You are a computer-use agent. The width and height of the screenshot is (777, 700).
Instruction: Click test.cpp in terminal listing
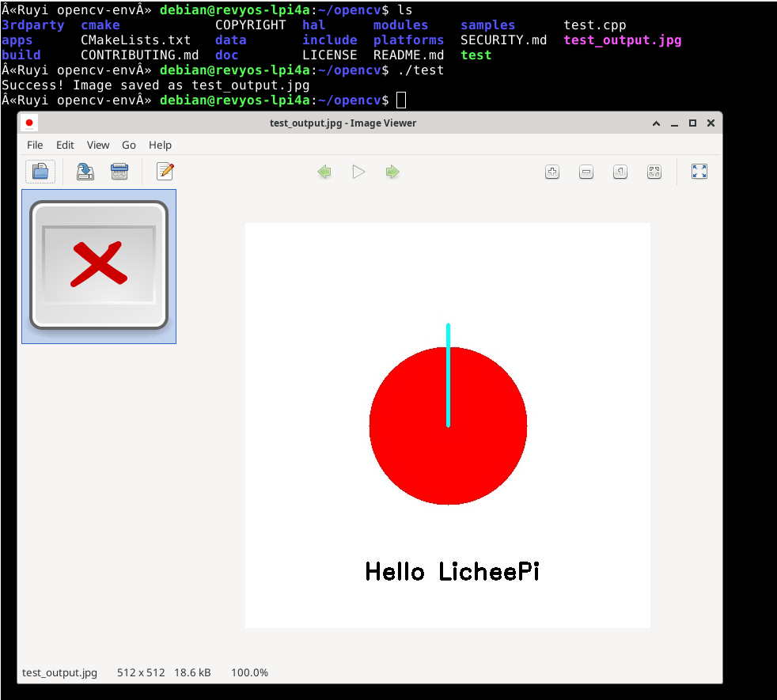pyautogui.click(x=595, y=25)
